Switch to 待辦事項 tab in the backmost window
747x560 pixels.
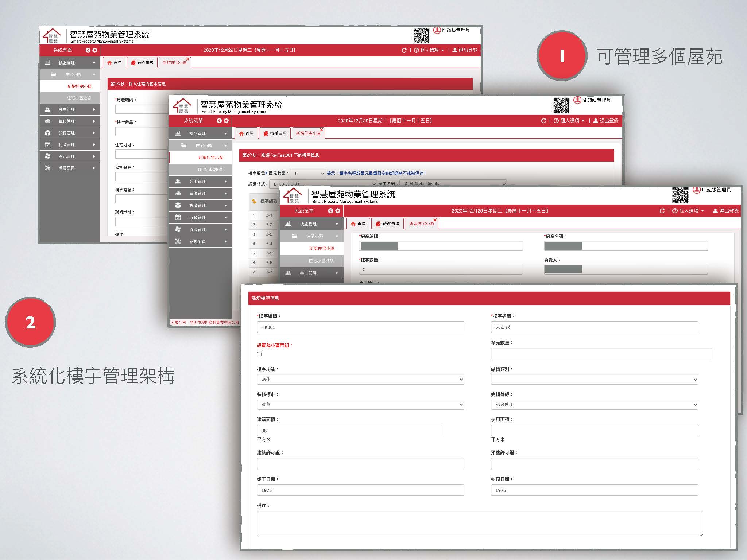pos(142,62)
